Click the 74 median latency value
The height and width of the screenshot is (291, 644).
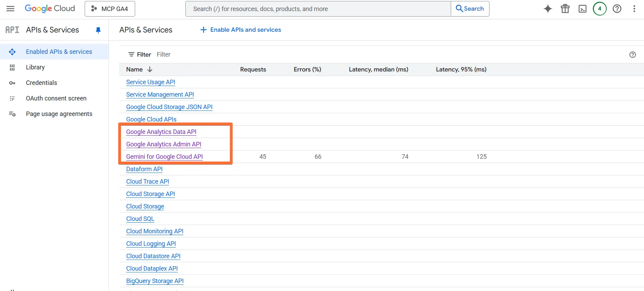pyautogui.click(x=405, y=157)
